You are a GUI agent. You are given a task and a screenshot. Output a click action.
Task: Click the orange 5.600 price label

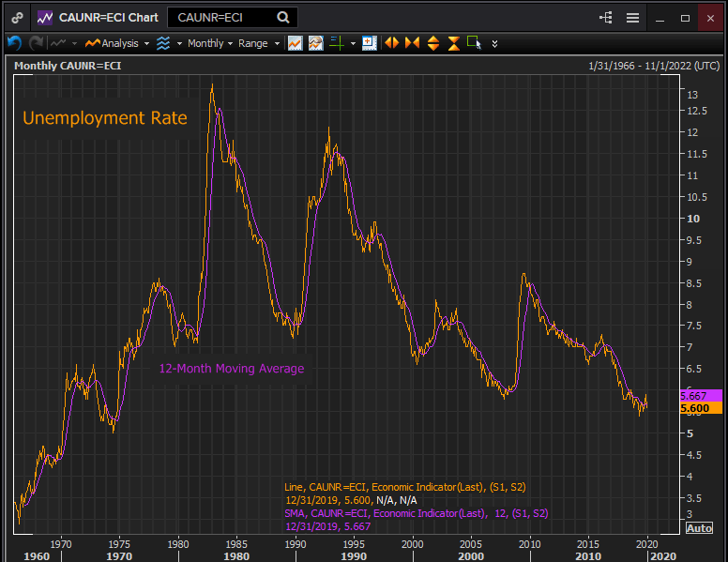[x=698, y=408]
